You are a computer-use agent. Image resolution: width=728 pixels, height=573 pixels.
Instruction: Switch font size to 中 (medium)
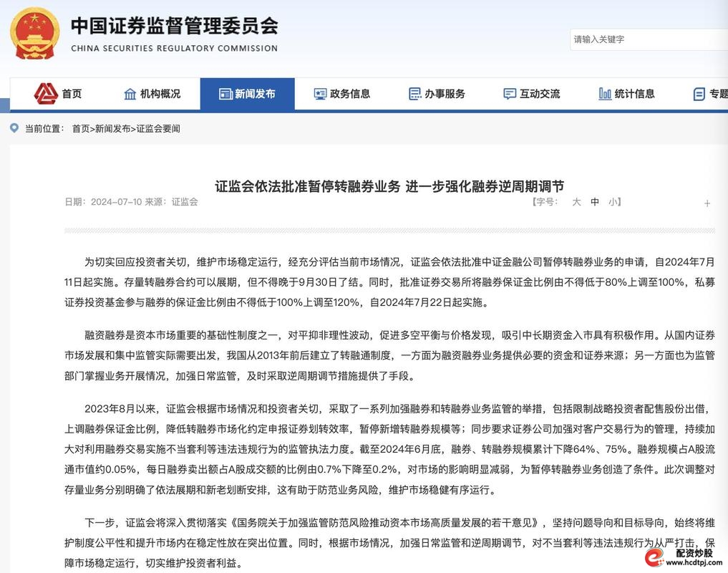(595, 203)
